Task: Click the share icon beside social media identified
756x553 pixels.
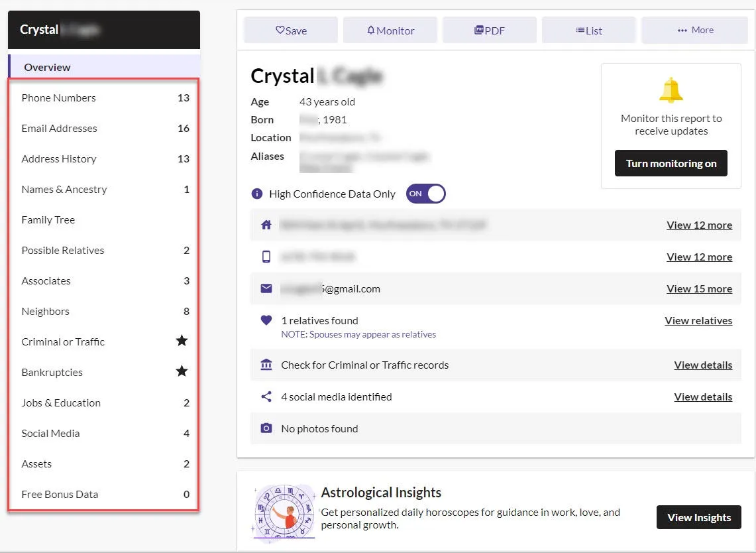Action: 266,396
